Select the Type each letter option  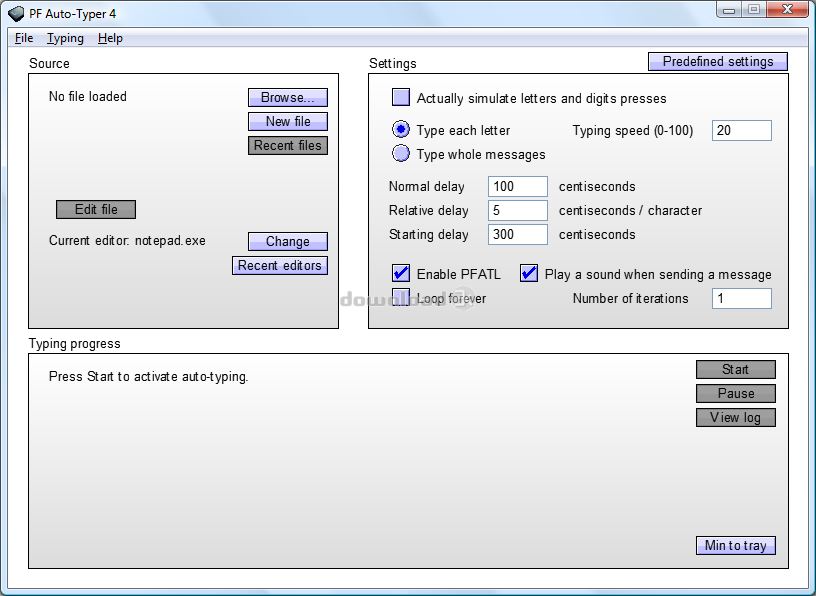(401, 130)
